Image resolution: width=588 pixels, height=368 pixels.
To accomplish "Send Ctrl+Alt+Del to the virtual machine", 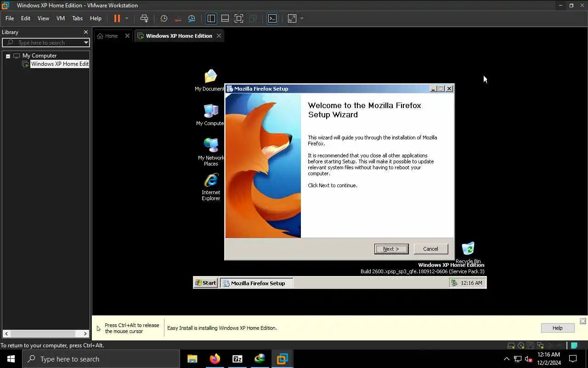I will click(x=144, y=18).
